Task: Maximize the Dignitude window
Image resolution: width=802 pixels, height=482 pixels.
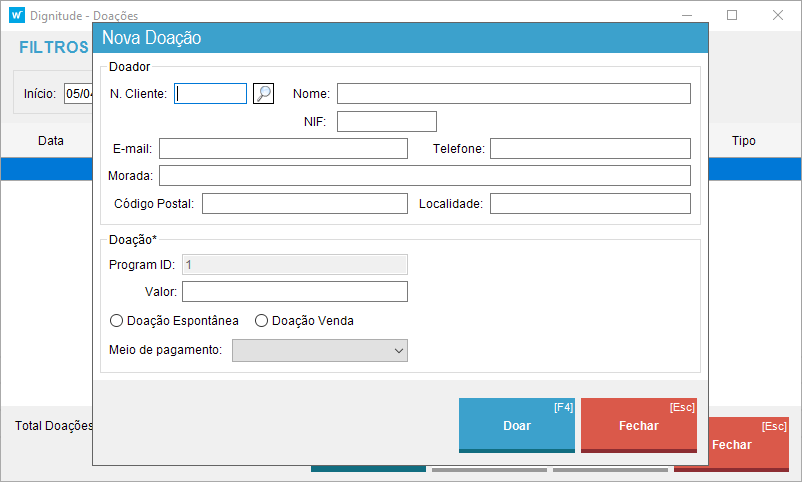Action: click(732, 16)
